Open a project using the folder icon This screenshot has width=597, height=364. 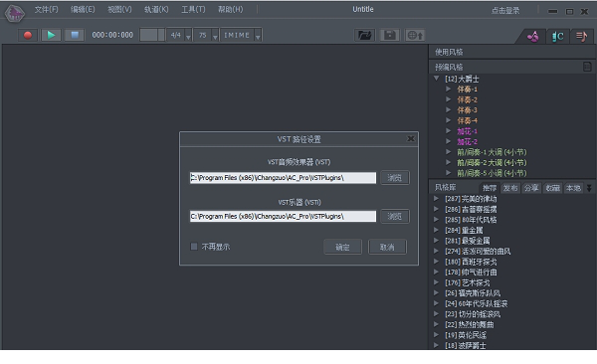(x=364, y=36)
